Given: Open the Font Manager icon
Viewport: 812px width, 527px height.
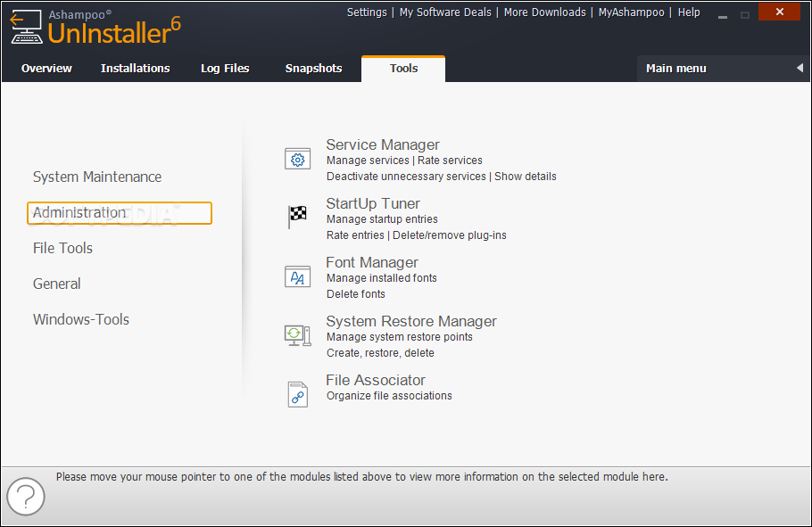Looking at the screenshot, I should (298, 276).
